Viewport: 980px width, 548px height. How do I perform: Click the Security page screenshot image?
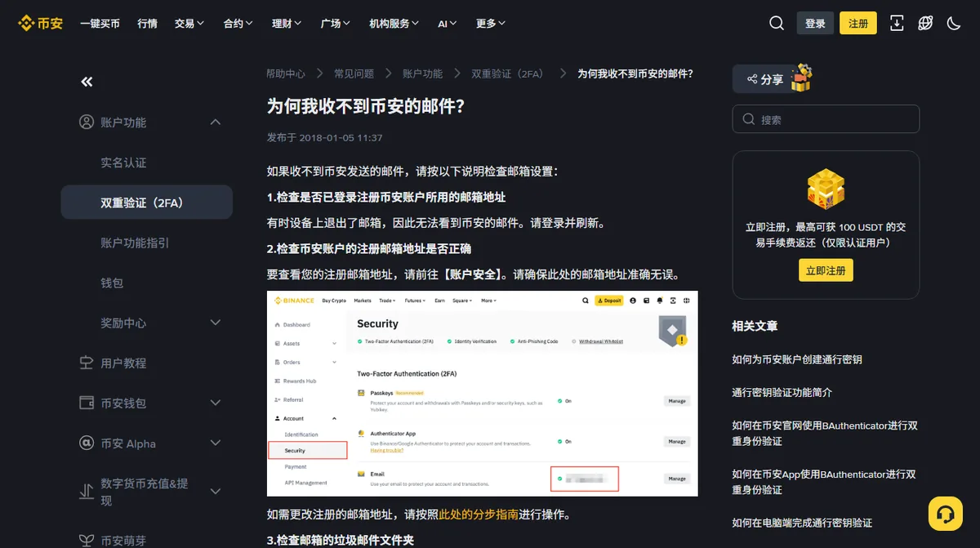pos(482,393)
